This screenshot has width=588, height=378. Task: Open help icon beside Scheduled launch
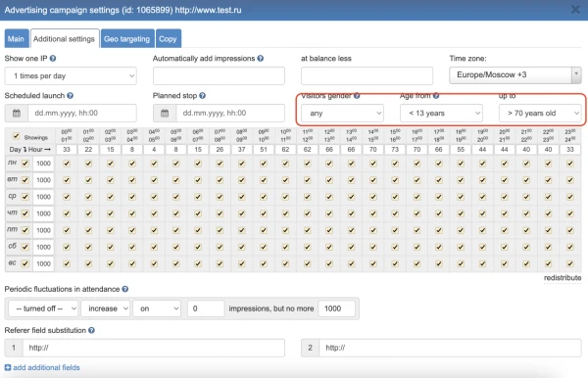click(x=71, y=96)
